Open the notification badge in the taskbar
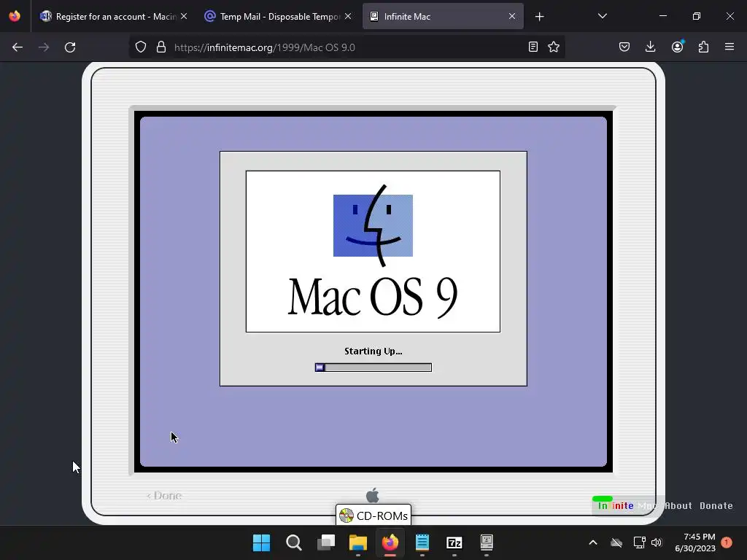 (x=727, y=542)
